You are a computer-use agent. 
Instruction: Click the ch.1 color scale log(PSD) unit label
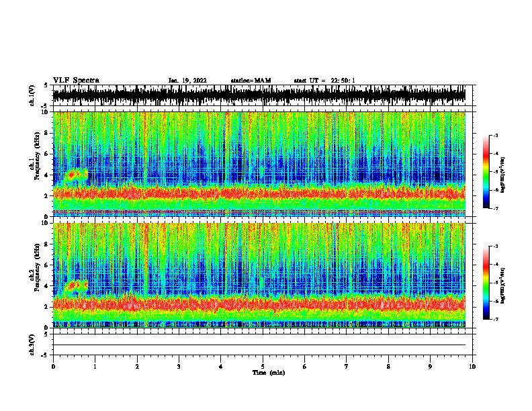coord(502,175)
